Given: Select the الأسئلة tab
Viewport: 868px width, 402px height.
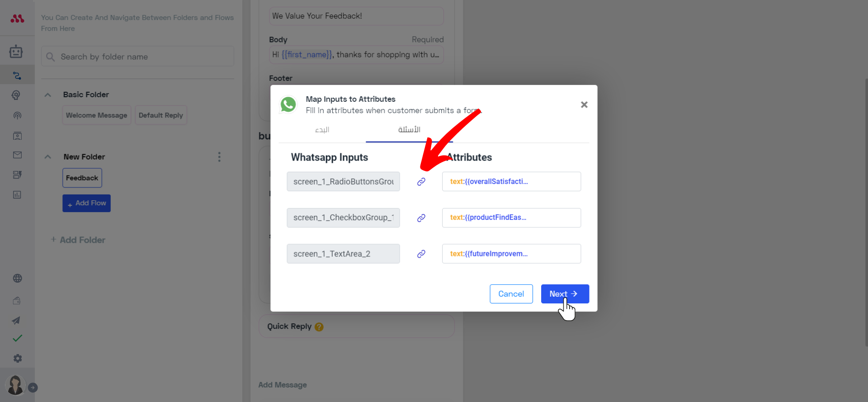Looking at the screenshot, I should tap(409, 130).
